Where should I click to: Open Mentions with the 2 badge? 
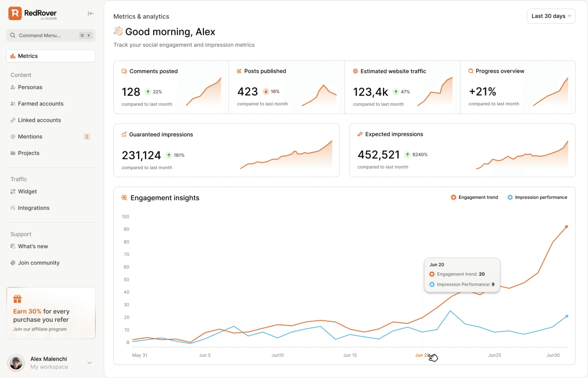[x=30, y=136]
